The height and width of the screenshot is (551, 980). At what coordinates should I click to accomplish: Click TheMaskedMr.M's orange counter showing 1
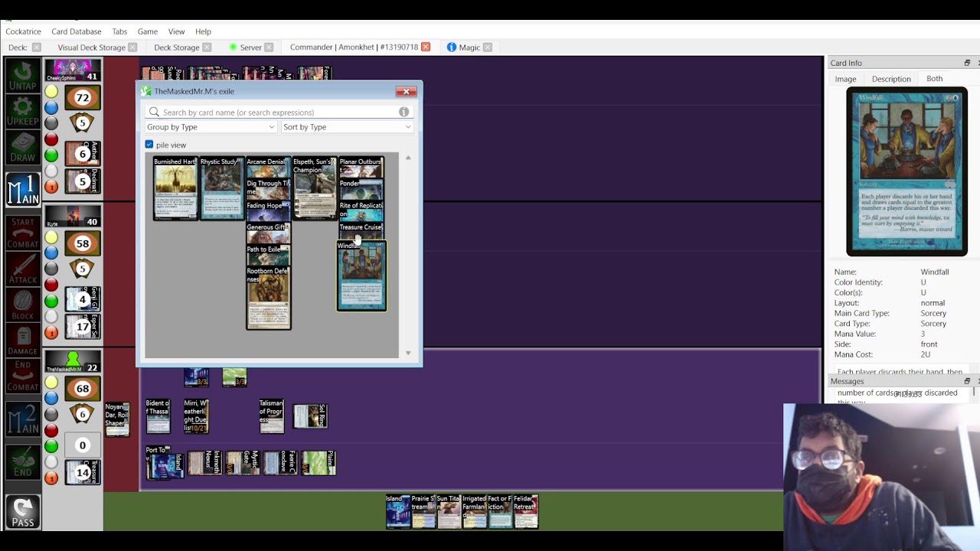51,478
